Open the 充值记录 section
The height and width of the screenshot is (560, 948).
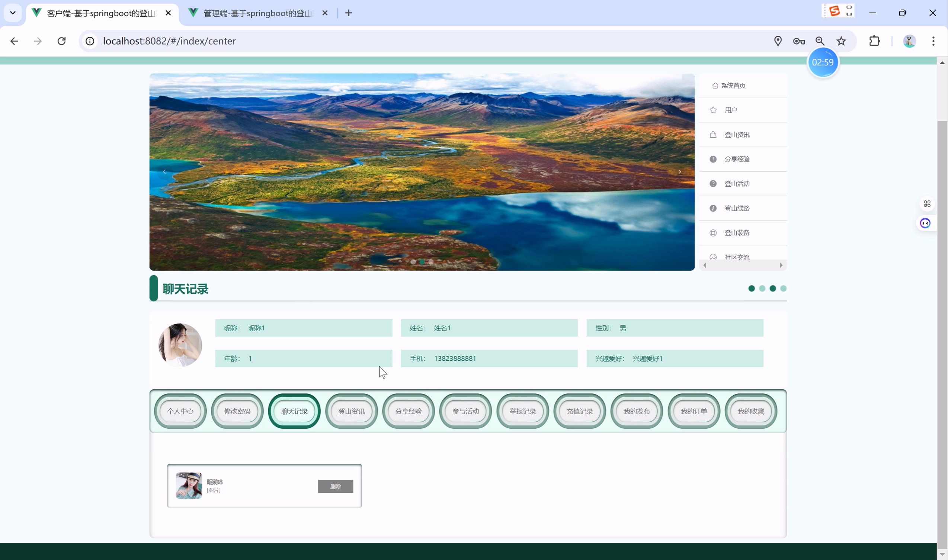coord(580,411)
